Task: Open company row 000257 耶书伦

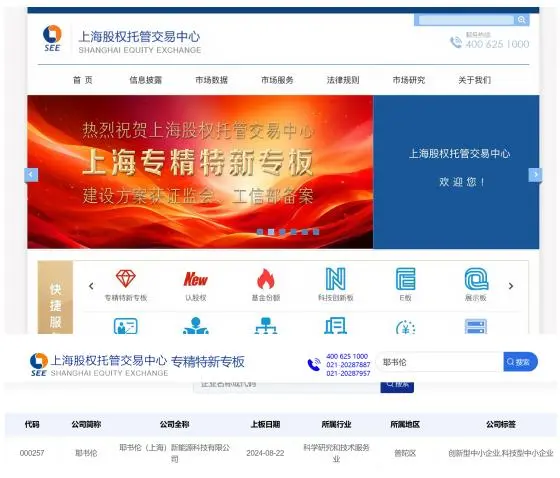Action: tap(281, 453)
